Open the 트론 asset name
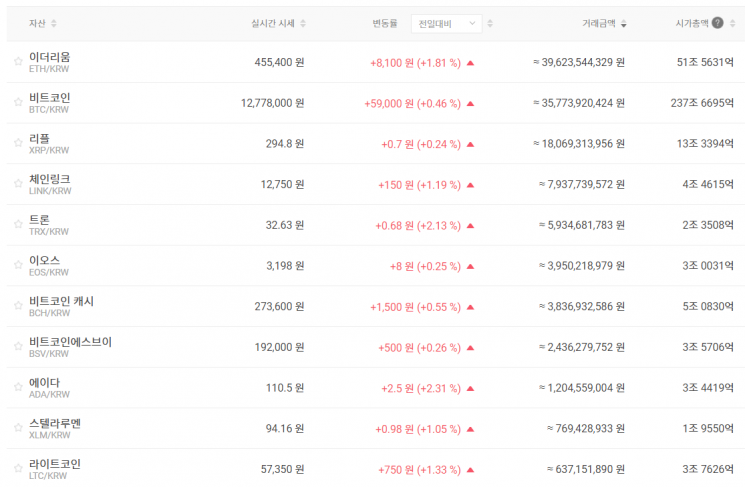 tap(39, 220)
